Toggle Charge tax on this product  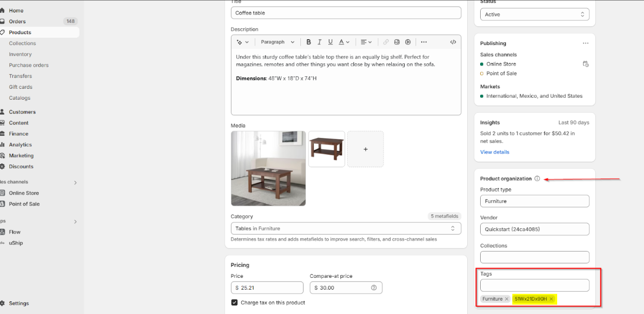pos(234,302)
